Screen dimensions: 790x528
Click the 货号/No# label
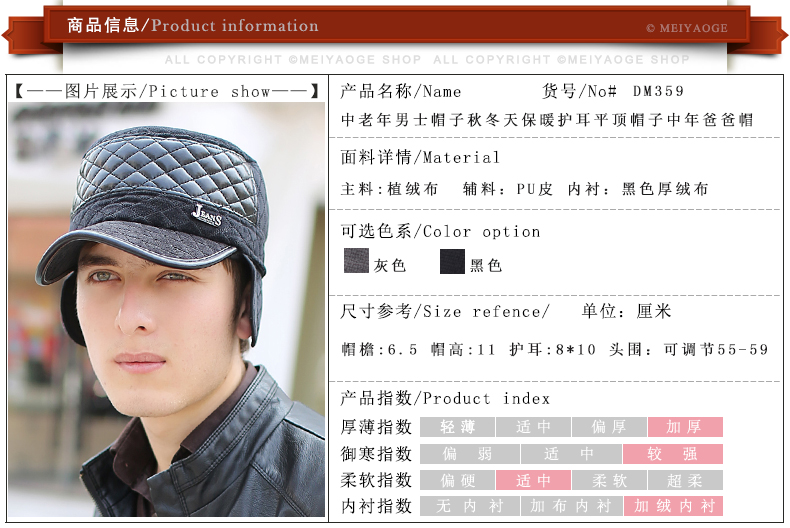(x=579, y=91)
